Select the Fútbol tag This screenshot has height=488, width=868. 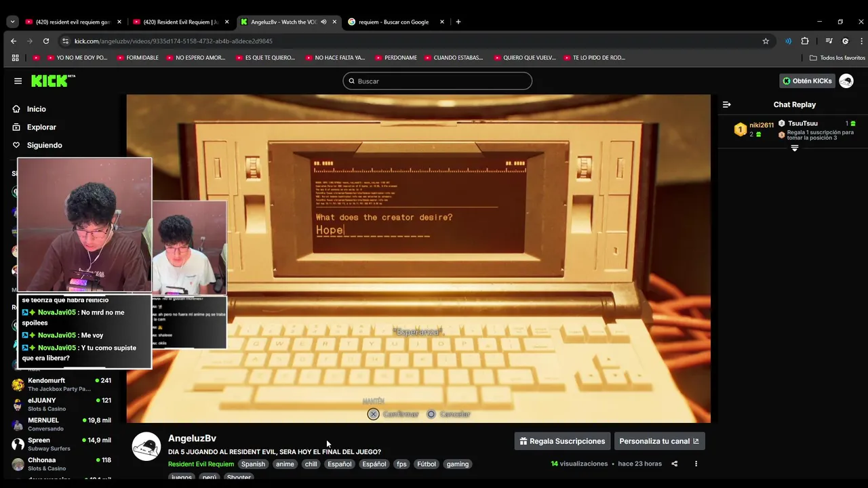[427, 464]
